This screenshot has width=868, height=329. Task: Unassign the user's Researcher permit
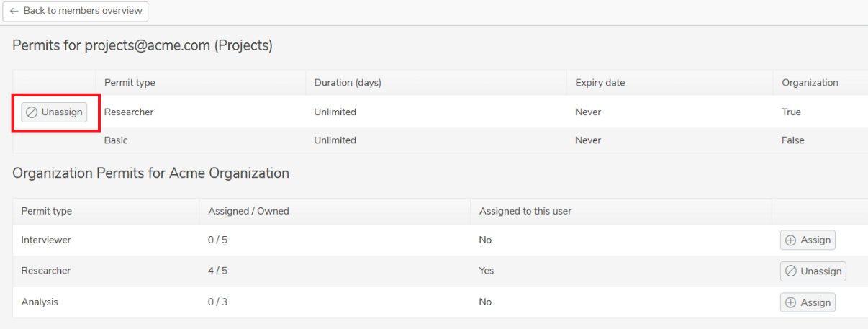pyautogui.click(x=54, y=112)
